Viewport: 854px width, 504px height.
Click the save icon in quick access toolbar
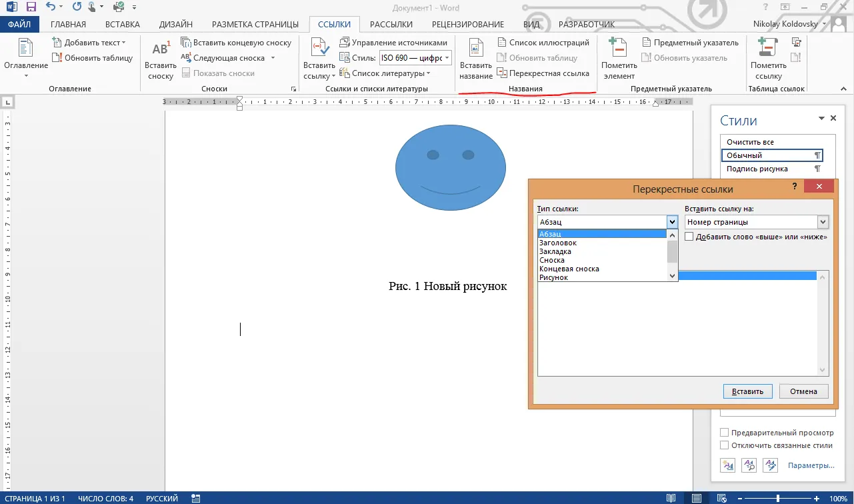point(31,7)
